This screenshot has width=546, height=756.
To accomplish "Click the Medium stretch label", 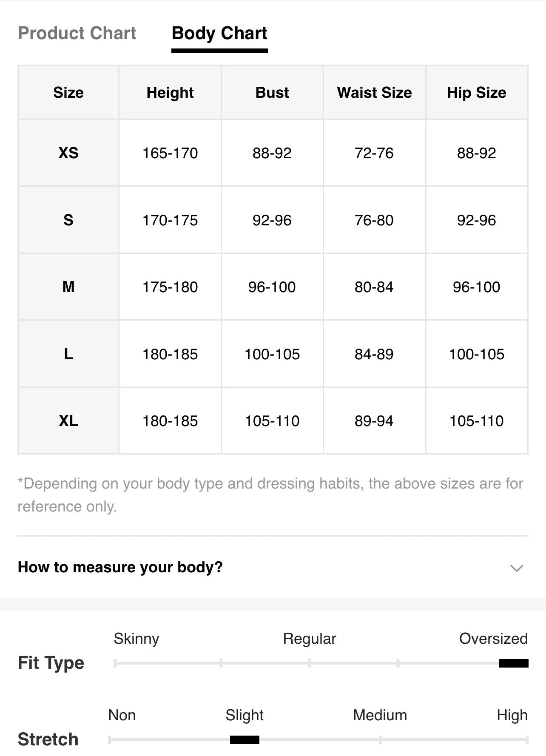I will coord(380,715).
